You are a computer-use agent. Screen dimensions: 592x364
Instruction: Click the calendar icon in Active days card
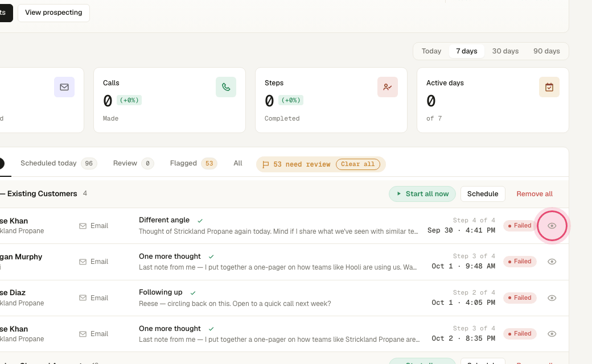click(x=549, y=87)
